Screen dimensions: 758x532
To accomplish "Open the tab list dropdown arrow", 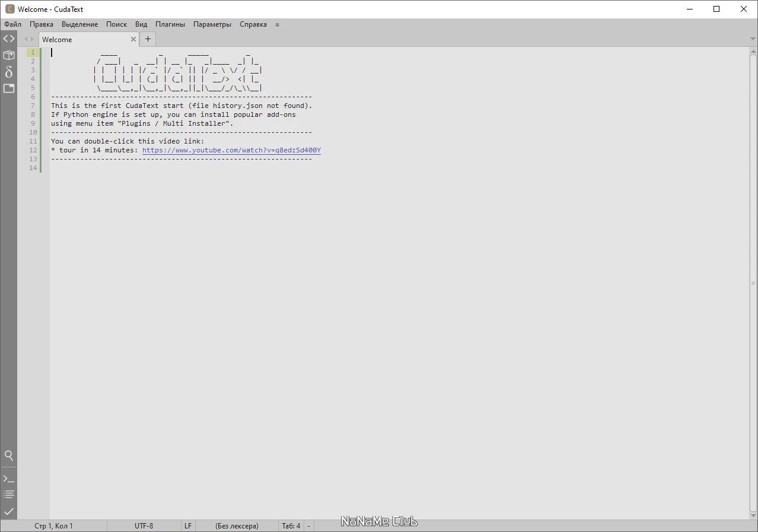I will 753,39.
